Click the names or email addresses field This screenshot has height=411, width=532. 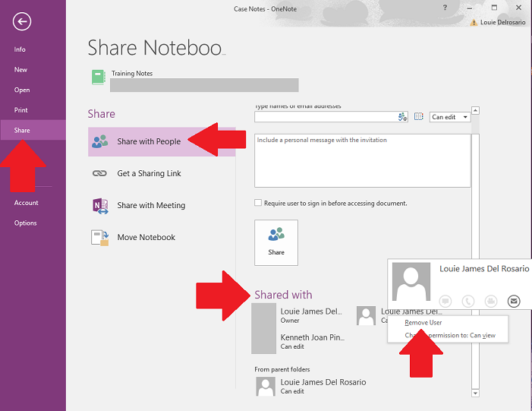[326, 117]
